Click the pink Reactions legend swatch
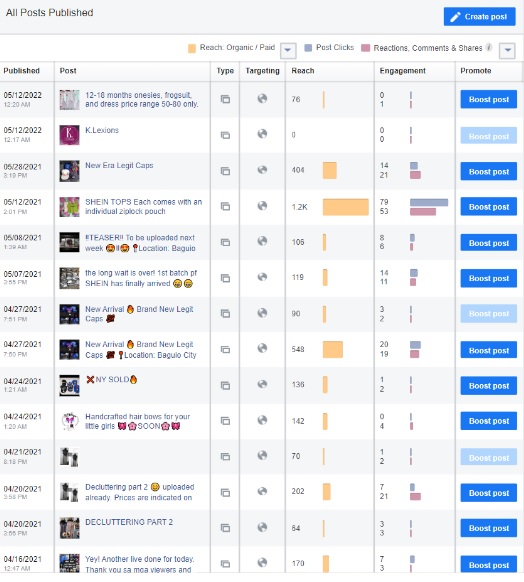Screen dimensions: 524x582 click(366, 48)
